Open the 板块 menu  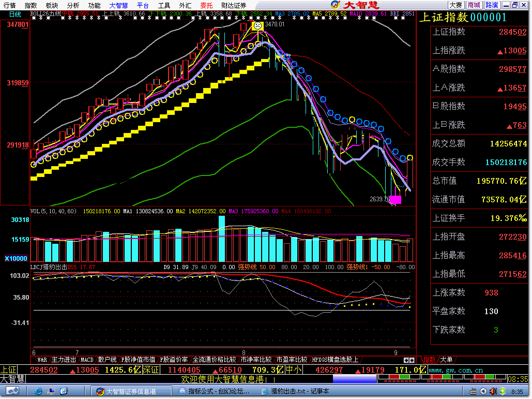(52, 5)
